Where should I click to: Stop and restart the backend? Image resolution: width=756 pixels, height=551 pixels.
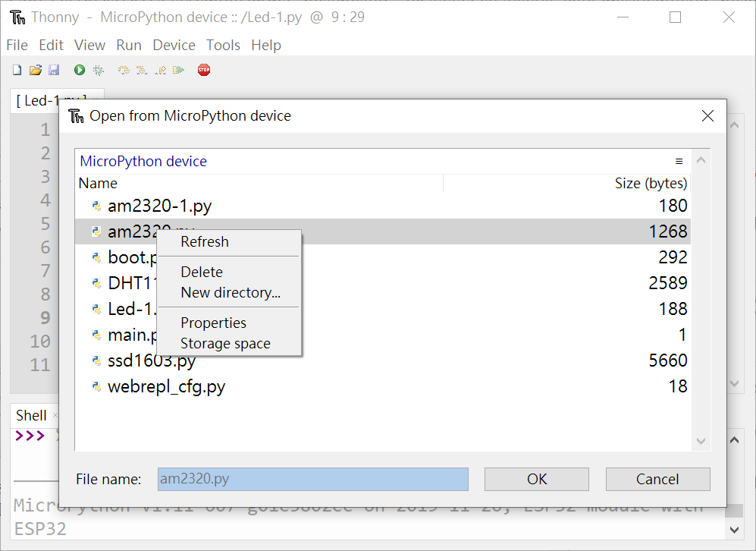[x=203, y=69]
